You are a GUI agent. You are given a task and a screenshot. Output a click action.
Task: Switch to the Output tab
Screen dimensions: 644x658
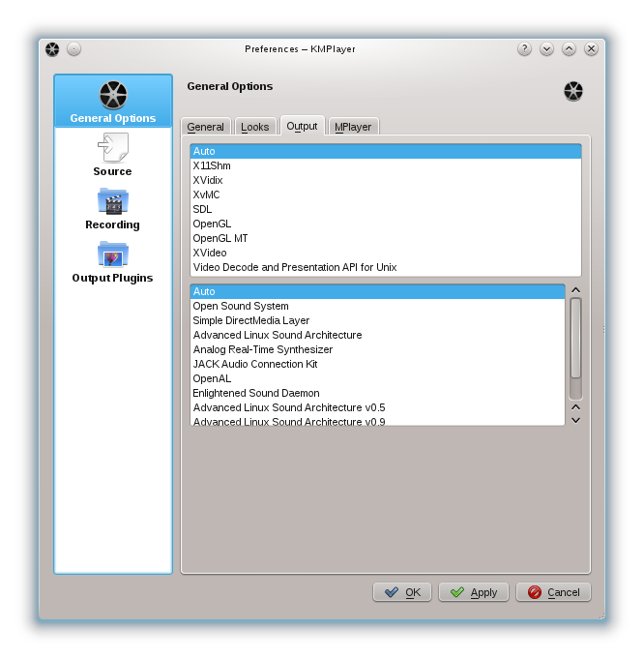(302, 126)
